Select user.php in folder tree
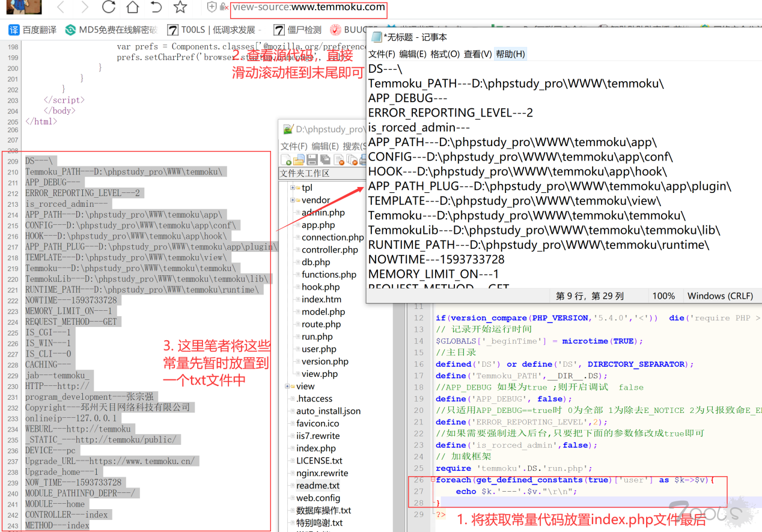This screenshot has width=762, height=532. pos(319,349)
